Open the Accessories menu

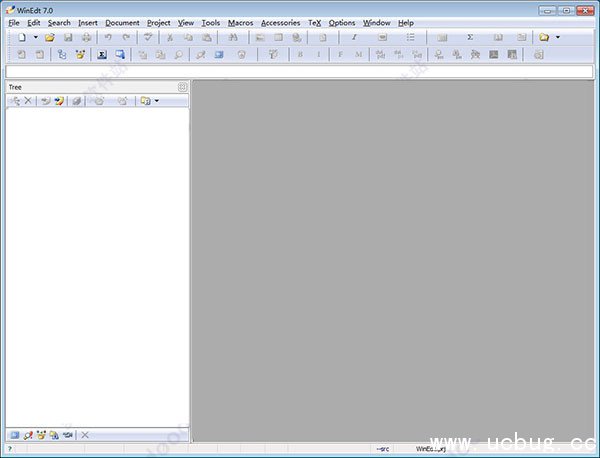click(x=280, y=22)
